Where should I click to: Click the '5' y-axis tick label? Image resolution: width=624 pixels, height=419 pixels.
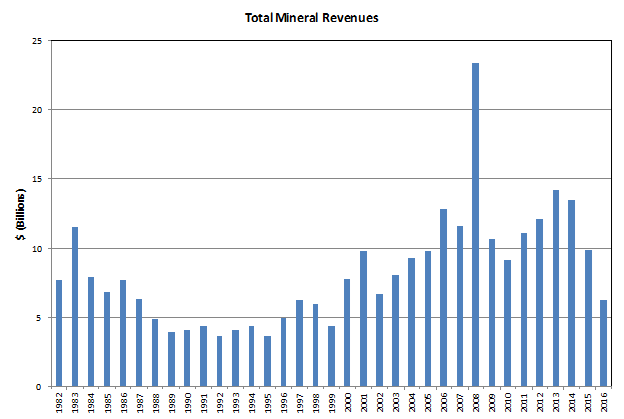[39, 318]
